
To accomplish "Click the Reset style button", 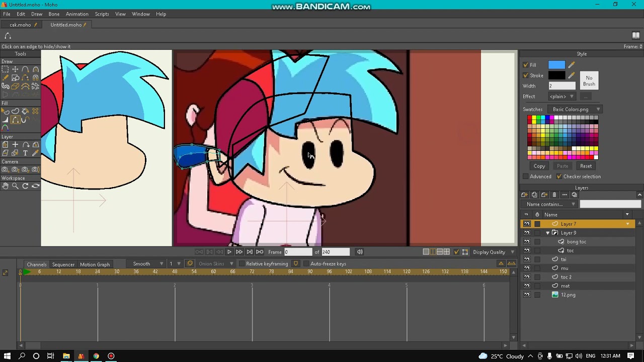I will (586, 166).
